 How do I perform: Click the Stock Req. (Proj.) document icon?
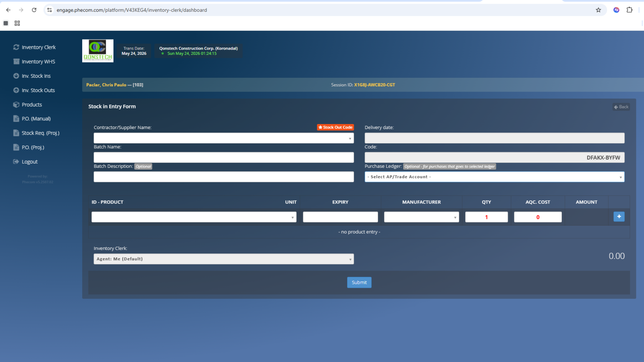coord(16,133)
